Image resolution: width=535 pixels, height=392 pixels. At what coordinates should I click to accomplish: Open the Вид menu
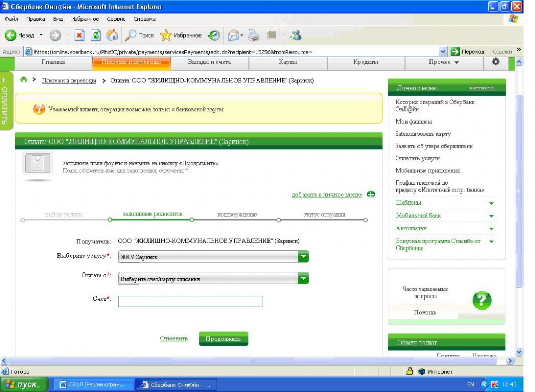pos(58,19)
